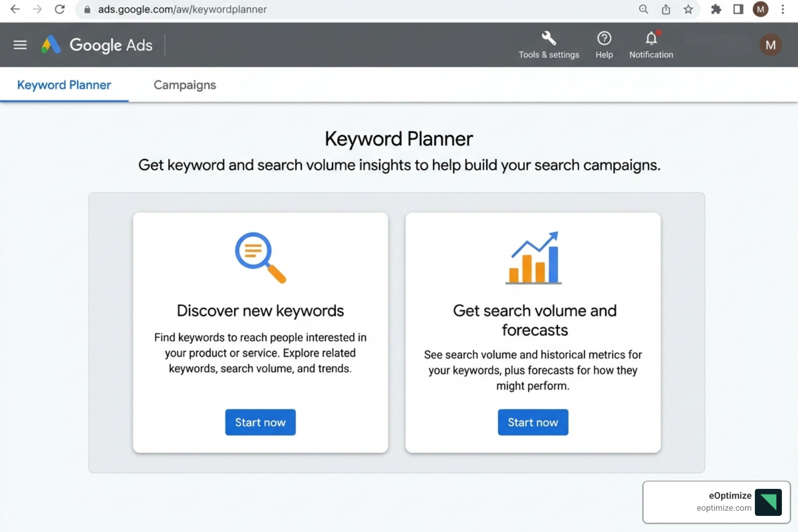This screenshot has height=532, width=798.
Task: Click the 'Get keyword and search volume insights' subtitle
Action: (x=399, y=165)
